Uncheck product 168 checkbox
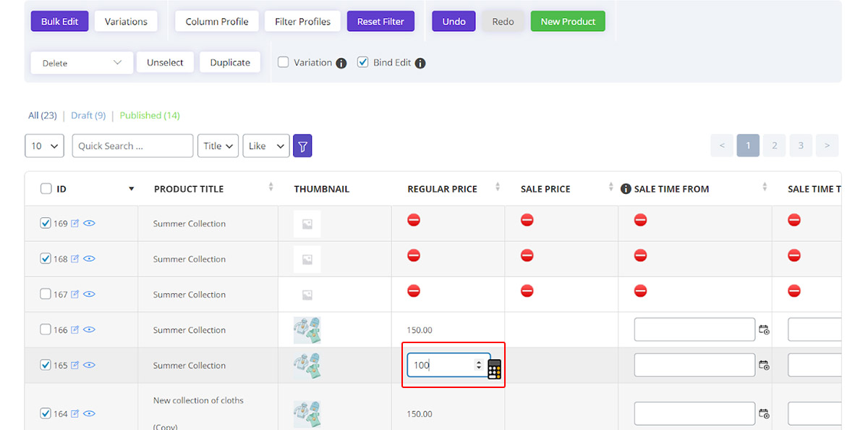This screenshot has height=430, width=868. 46,259
